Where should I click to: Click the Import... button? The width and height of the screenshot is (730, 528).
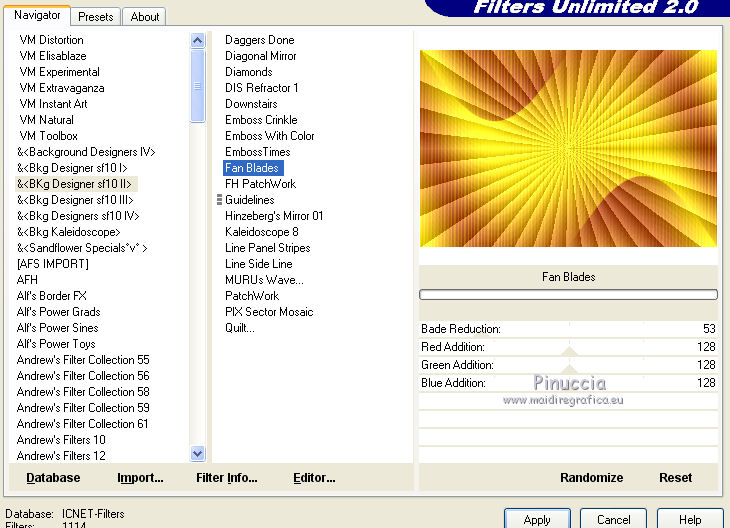pos(140,478)
